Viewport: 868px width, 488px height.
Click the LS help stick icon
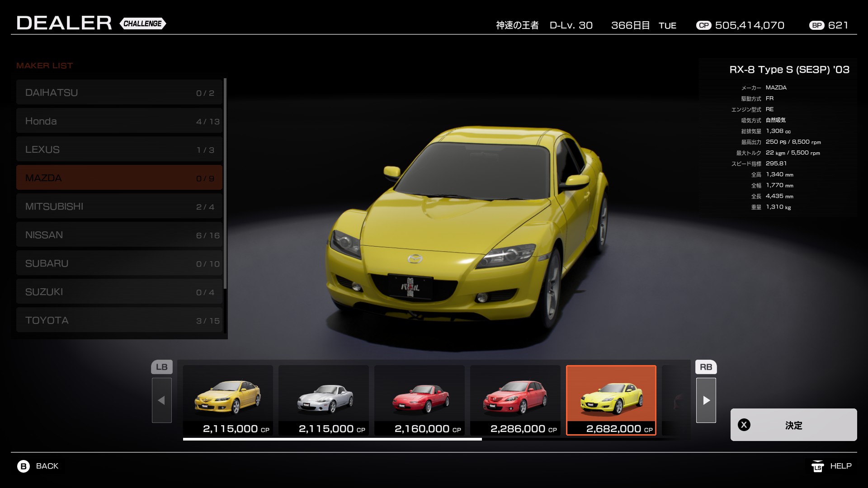tap(817, 466)
